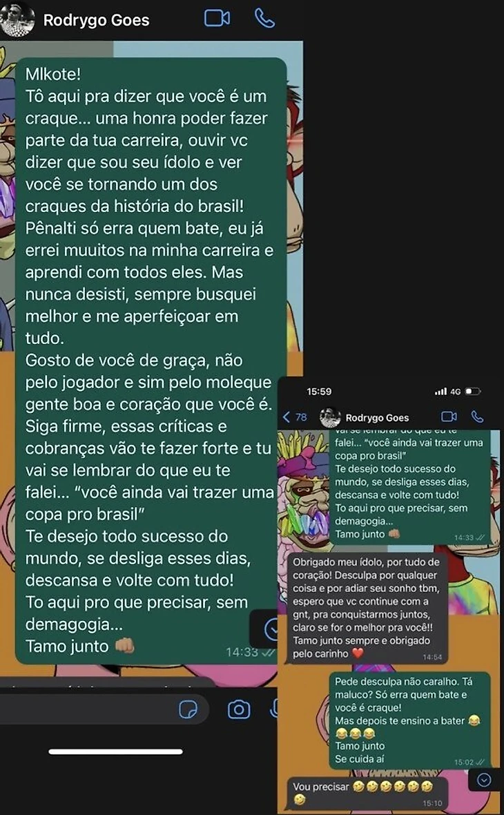Tap the video call icon in small screenshot
This screenshot has height=815, width=504.
(x=449, y=416)
